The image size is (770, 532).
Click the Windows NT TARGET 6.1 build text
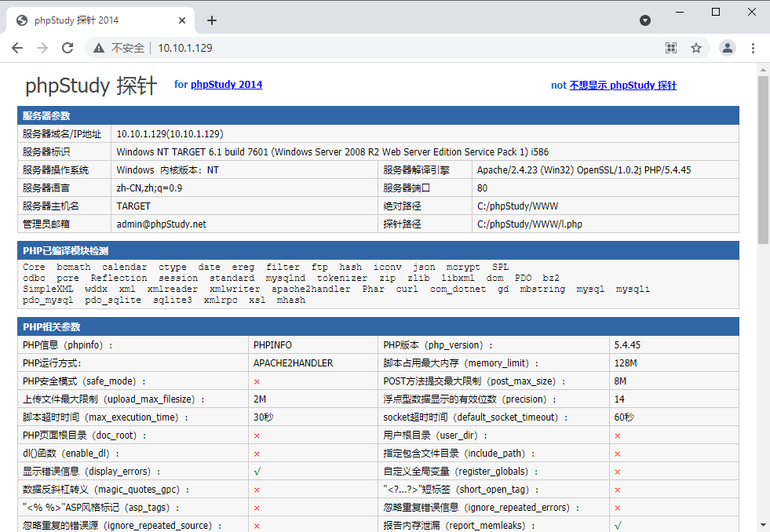pyautogui.click(x=333, y=152)
